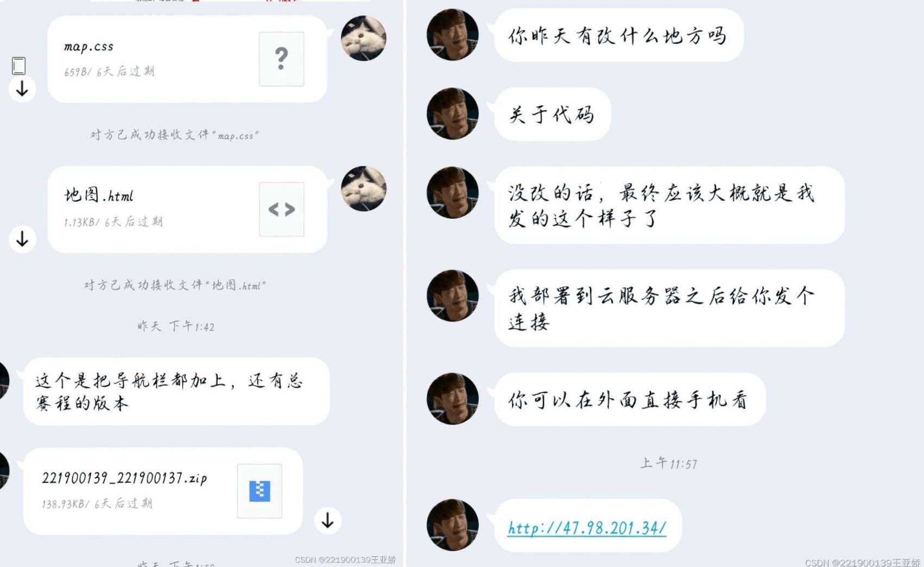The image size is (924, 567).
Task: Open the cat avatar beside 地图.html message
Action: (363, 188)
